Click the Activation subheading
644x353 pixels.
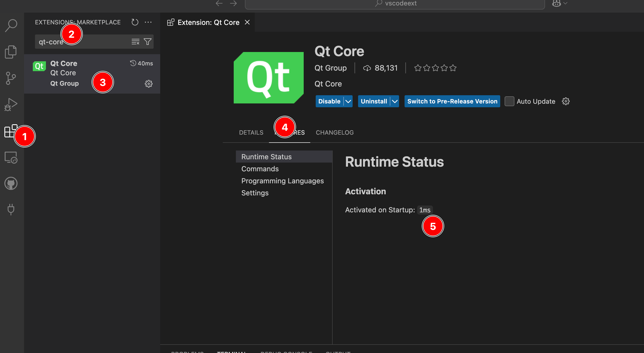(365, 191)
